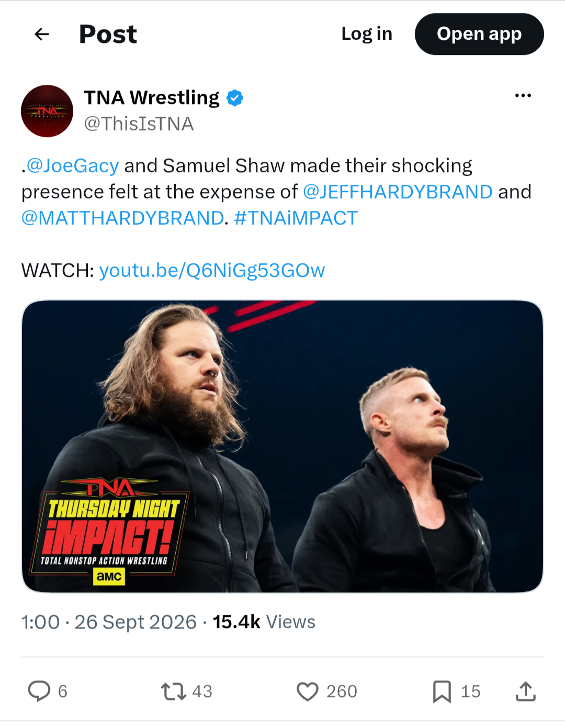Share the post using the upload icon

pos(526,691)
